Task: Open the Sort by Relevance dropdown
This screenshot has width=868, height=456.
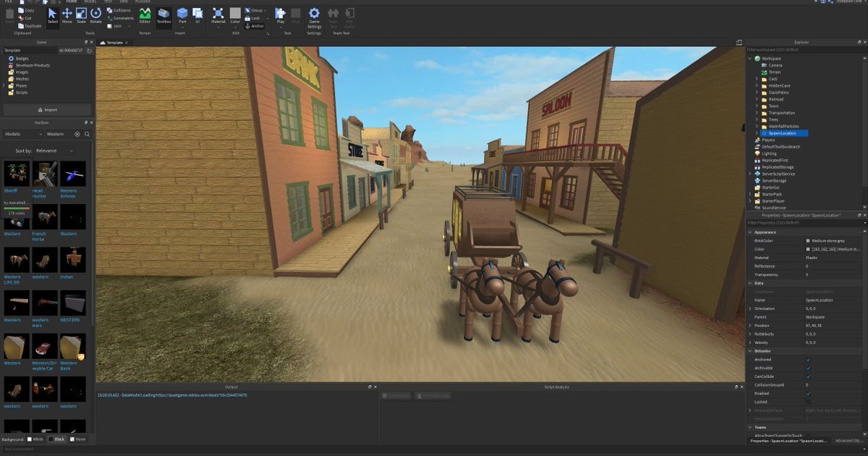Action: pos(54,151)
